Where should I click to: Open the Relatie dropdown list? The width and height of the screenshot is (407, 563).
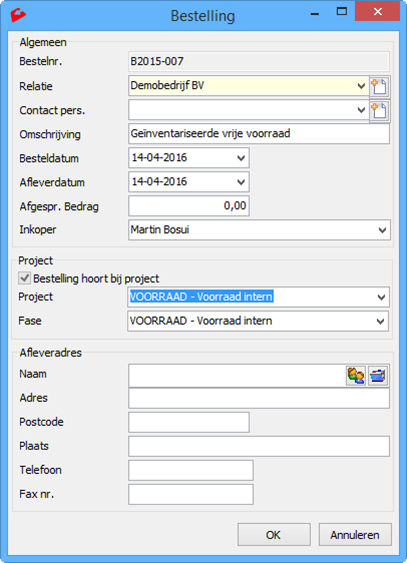pyautogui.click(x=361, y=86)
